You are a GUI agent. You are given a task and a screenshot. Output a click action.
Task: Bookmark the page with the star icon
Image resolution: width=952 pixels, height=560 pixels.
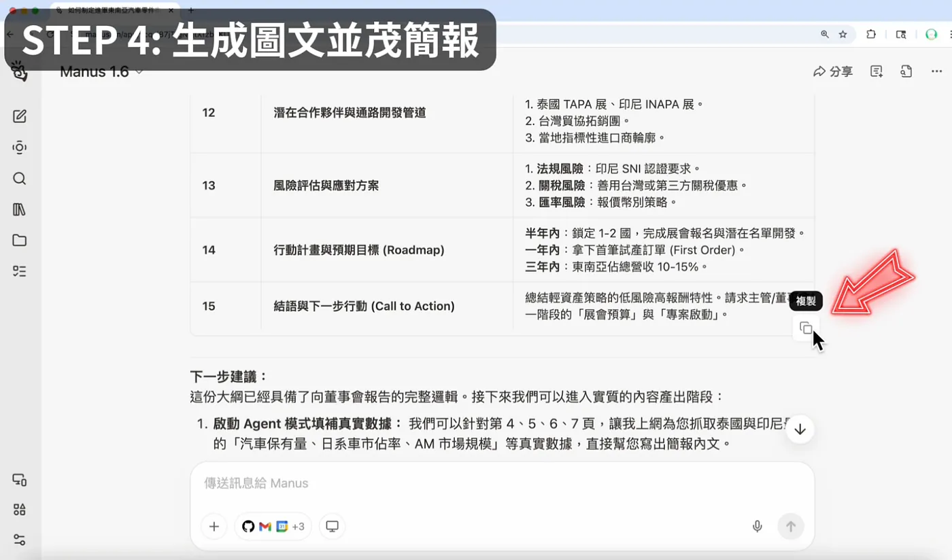[x=843, y=34]
